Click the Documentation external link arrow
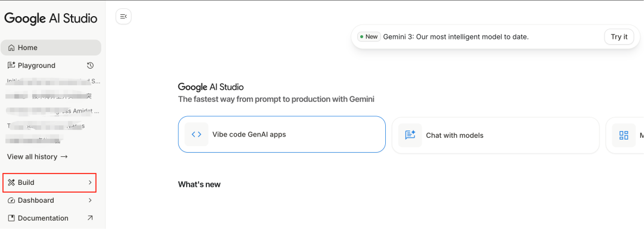644x229 pixels. point(91,218)
